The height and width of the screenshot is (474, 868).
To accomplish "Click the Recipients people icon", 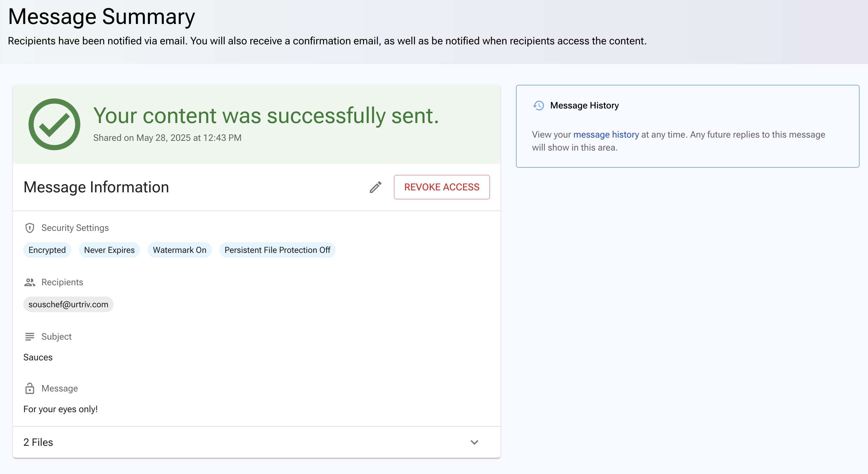I will (x=30, y=282).
